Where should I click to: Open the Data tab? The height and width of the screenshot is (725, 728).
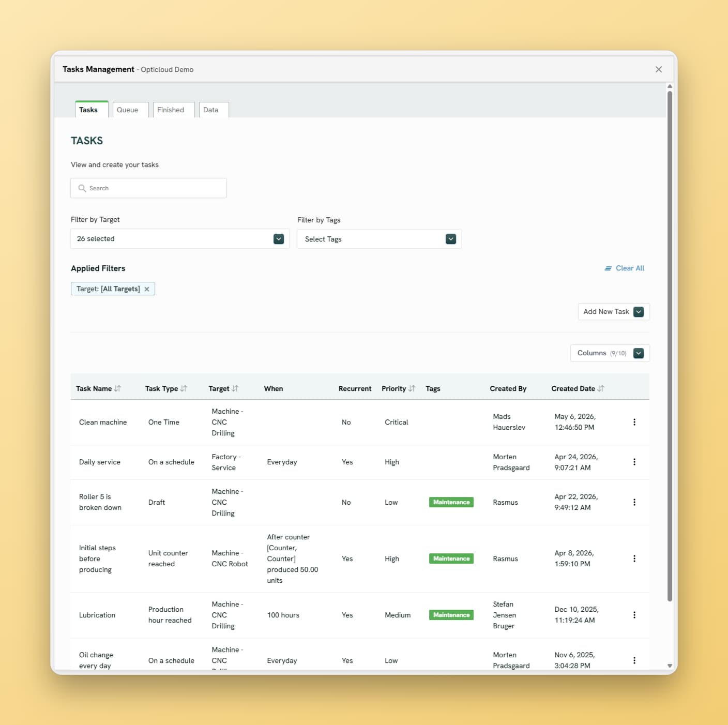click(214, 110)
